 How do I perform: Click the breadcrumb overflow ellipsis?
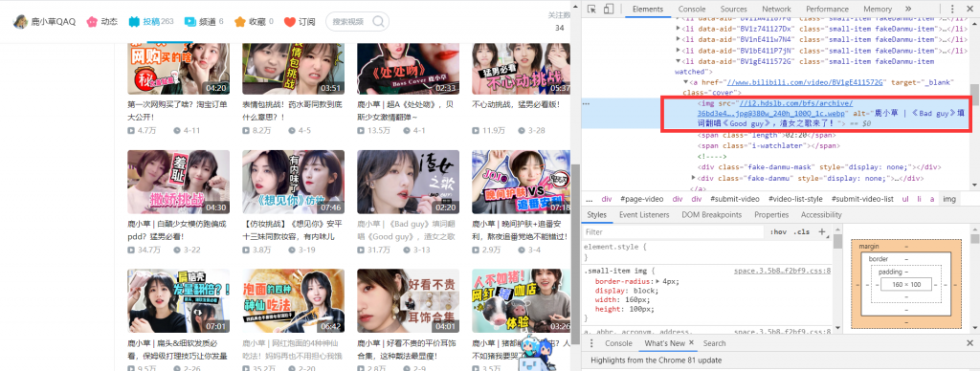click(x=589, y=199)
